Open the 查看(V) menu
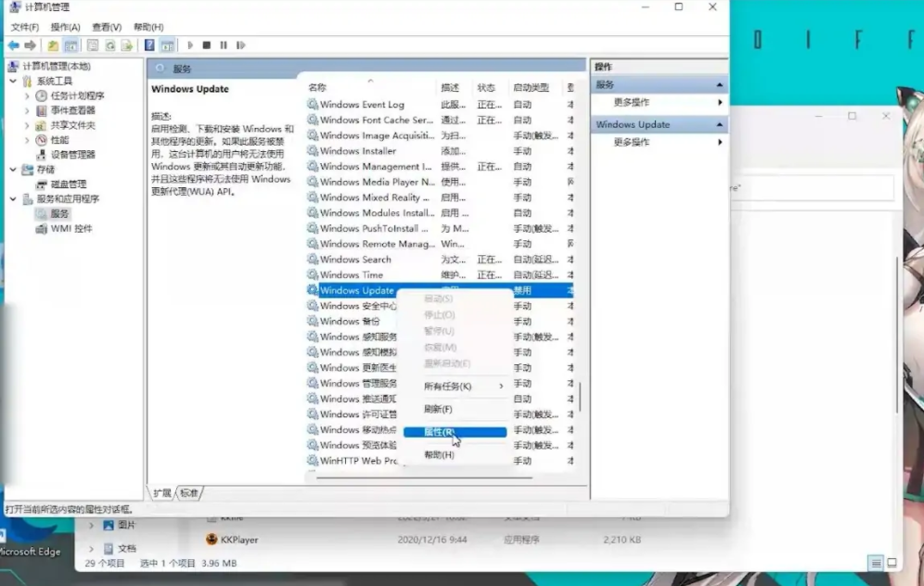The height and width of the screenshot is (586, 924). (107, 27)
